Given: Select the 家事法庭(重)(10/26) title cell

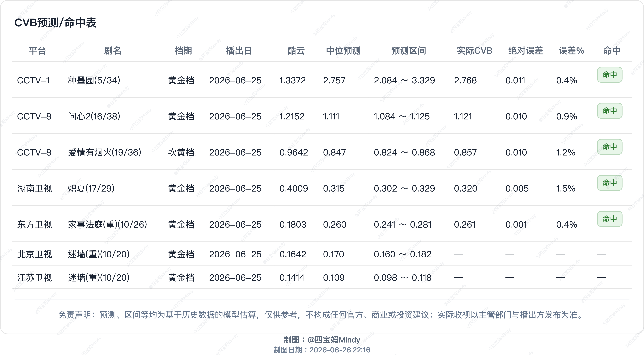Looking at the screenshot, I should click(x=108, y=224).
